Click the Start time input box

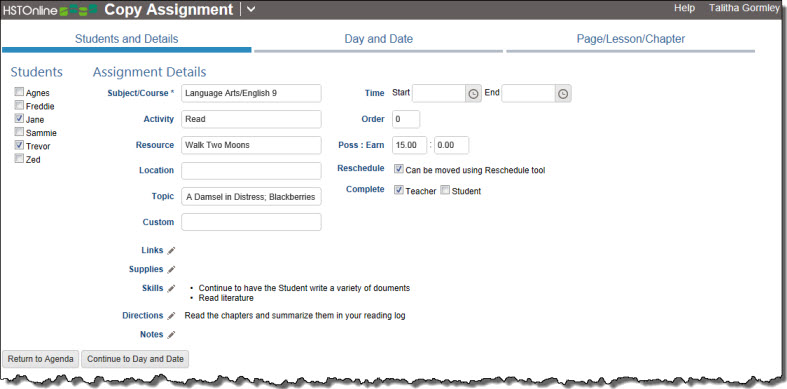[x=439, y=94]
